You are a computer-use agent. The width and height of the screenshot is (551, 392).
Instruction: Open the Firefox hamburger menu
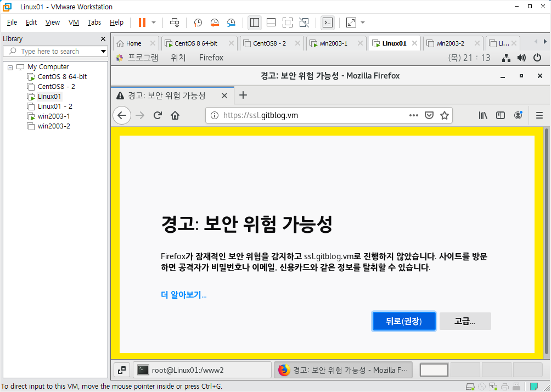coord(539,115)
